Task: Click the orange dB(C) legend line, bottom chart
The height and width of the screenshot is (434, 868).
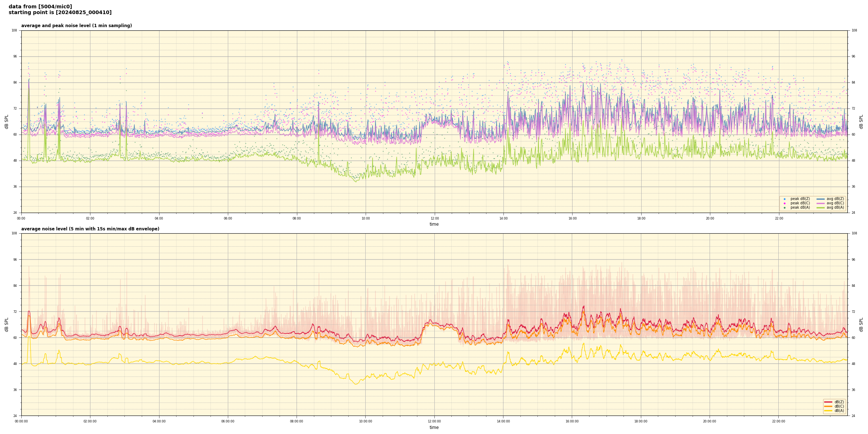Action: [x=828, y=406]
